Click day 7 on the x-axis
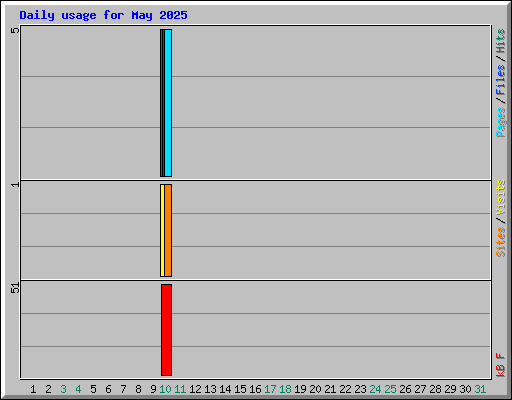 pos(123,389)
